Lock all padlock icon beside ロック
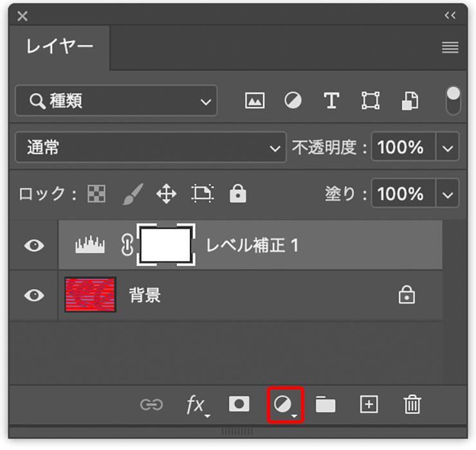 (238, 194)
